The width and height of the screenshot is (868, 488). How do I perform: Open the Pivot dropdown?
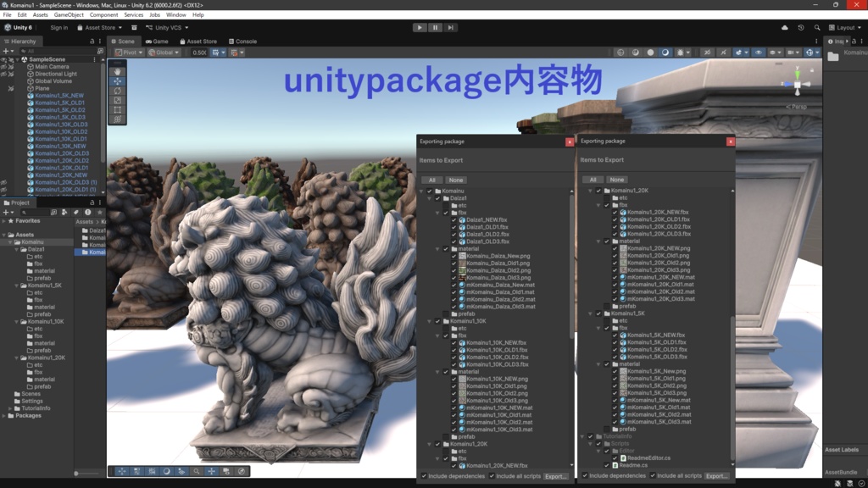(x=129, y=53)
